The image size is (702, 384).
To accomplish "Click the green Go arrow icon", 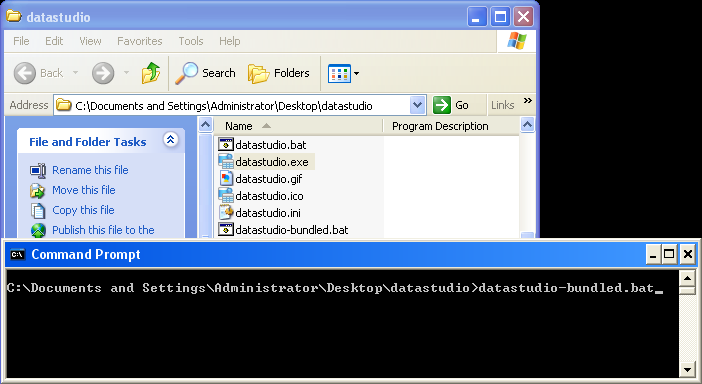I will click(x=441, y=105).
